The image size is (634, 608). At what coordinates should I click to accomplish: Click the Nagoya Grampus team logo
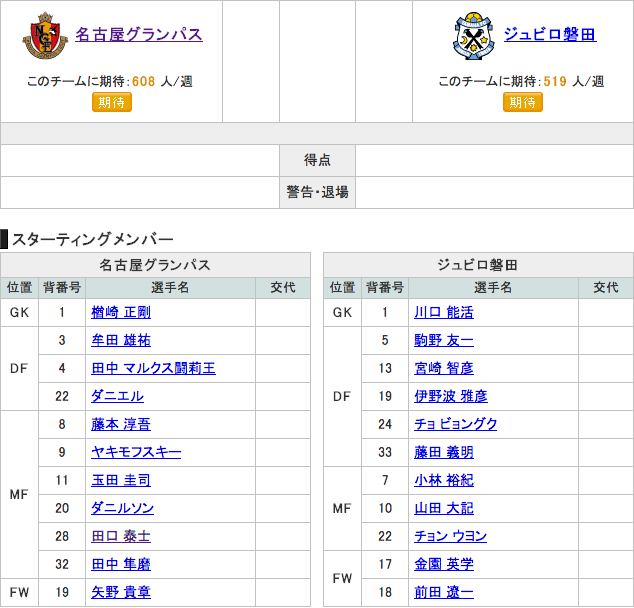(x=45, y=36)
